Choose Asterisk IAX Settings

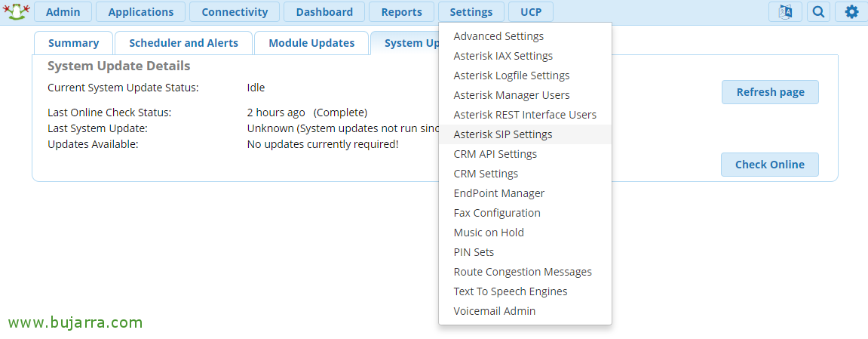click(525, 56)
